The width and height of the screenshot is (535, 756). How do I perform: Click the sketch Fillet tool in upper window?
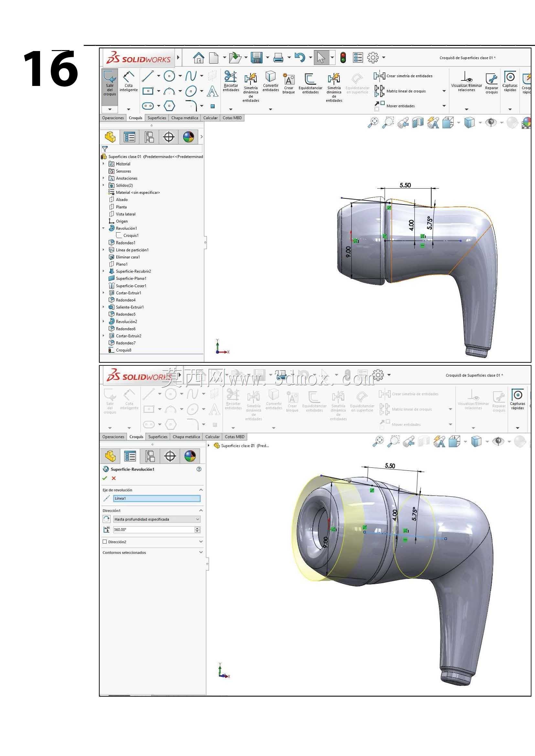pyautogui.click(x=191, y=106)
